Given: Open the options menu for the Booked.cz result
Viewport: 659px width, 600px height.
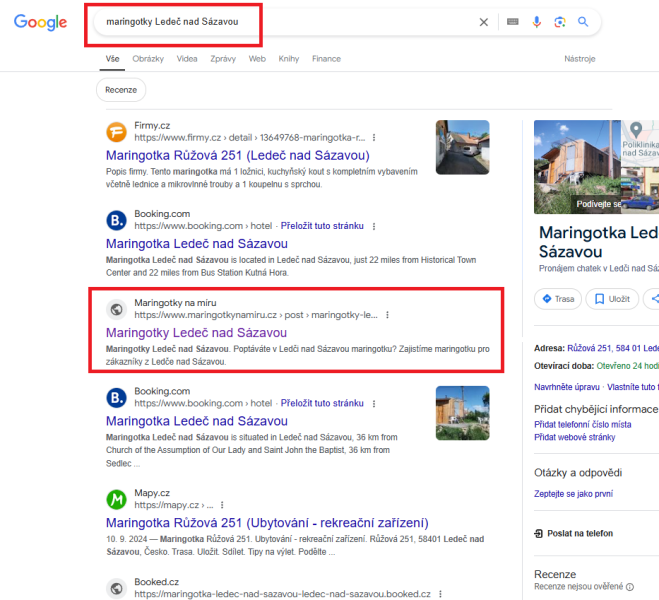Looking at the screenshot, I should click(x=440, y=594).
